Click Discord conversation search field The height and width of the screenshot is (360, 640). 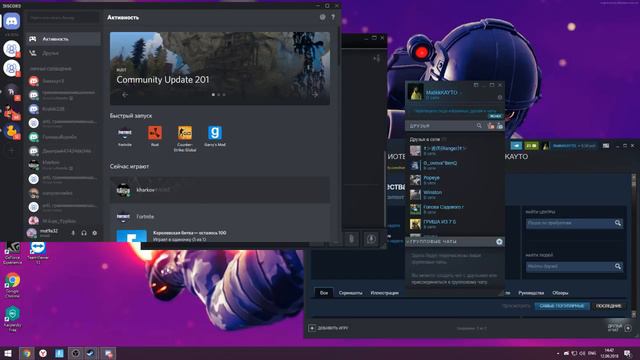(x=63, y=18)
